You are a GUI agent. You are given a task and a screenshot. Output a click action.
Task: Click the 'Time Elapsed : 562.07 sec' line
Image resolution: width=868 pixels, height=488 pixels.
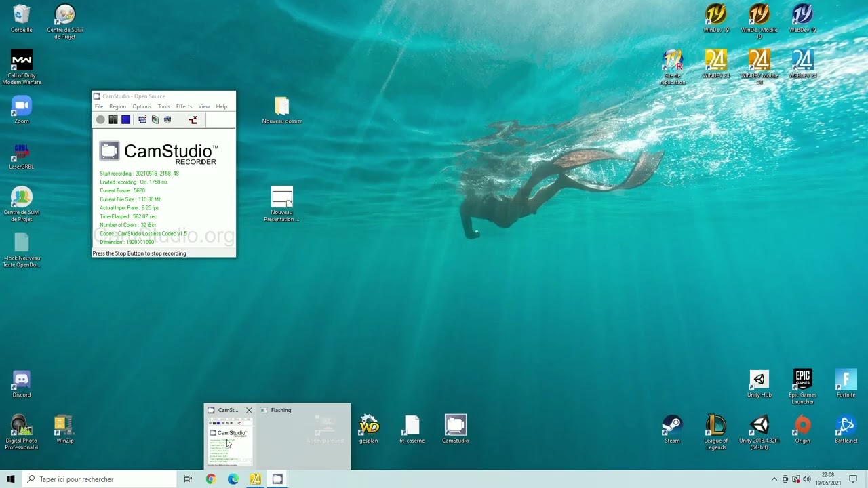click(128, 217)
